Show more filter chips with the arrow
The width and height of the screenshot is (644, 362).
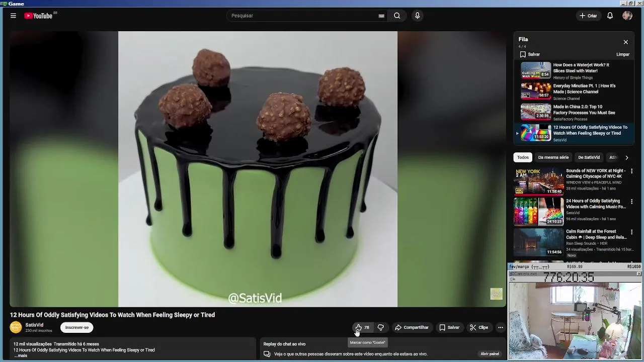point(626,157)
